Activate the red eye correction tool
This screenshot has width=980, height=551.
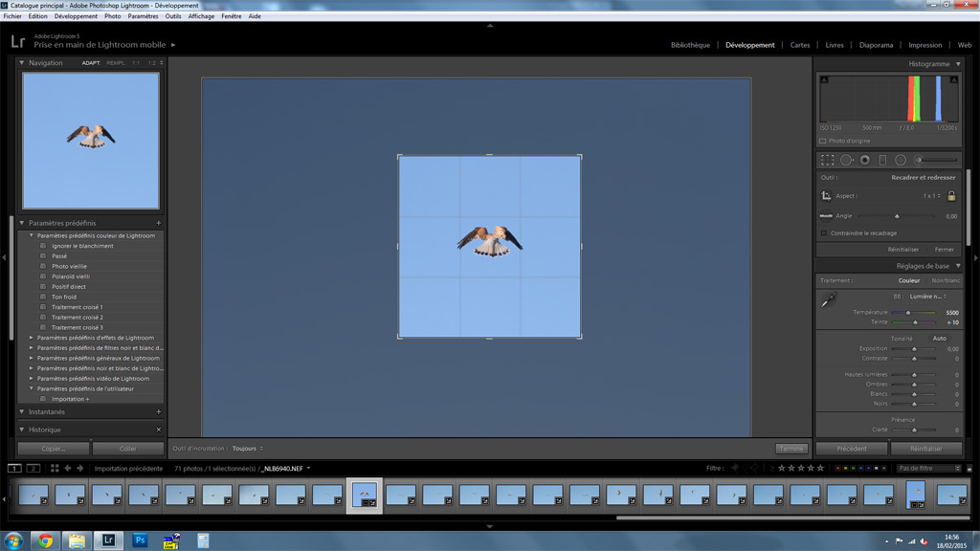pos(864,160)
